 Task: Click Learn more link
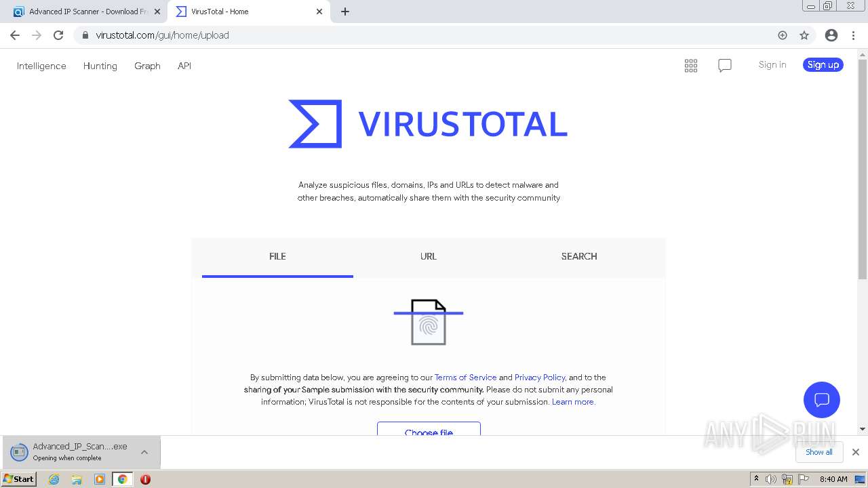[574, 402]
